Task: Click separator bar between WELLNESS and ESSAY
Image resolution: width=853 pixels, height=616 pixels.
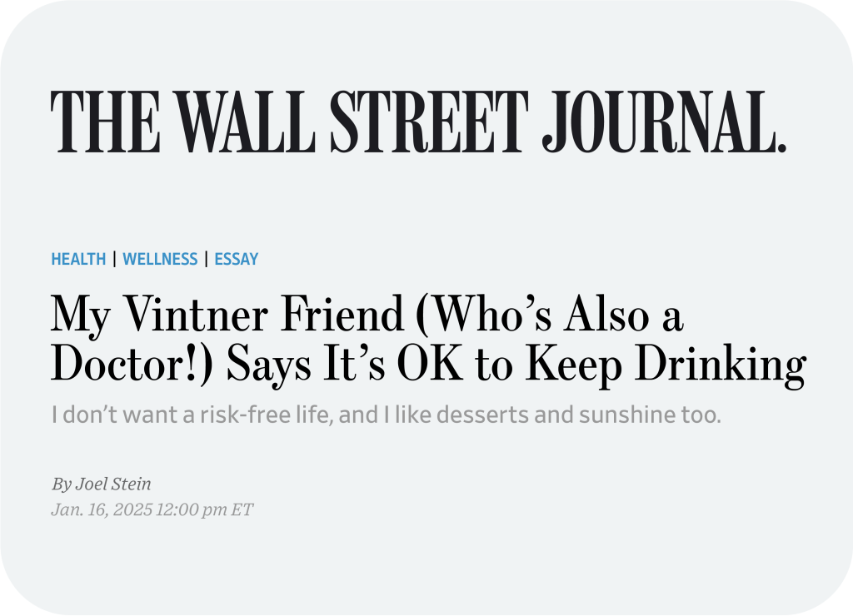Action: 206,259
